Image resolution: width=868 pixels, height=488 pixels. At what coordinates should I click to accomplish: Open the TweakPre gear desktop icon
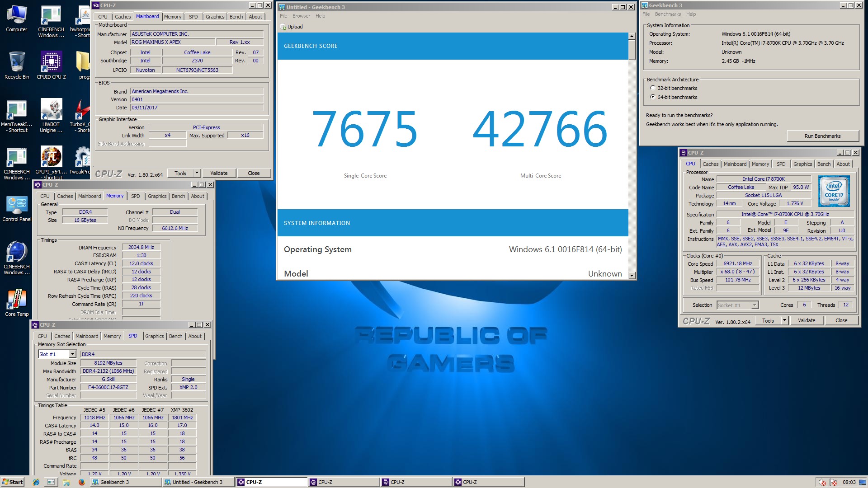click(x=82, y=160)
